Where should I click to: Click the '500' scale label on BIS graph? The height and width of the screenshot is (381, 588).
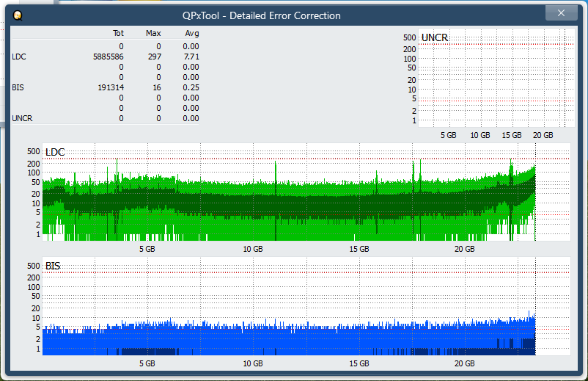(x=34, y=266)
